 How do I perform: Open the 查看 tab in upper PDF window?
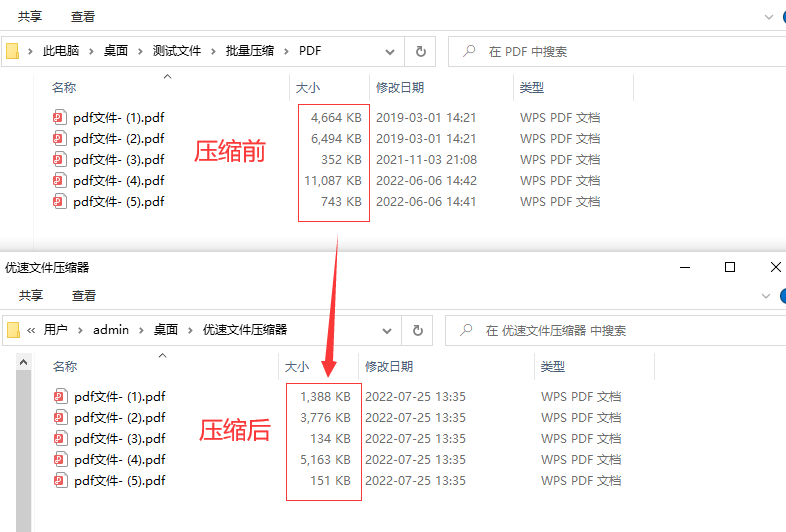click(83, 17)
